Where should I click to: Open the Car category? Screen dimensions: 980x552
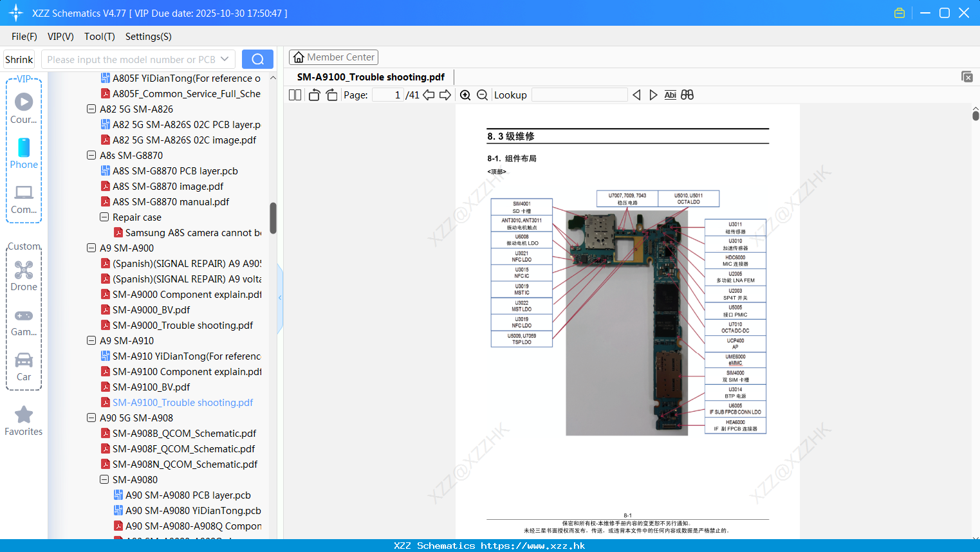tap(24, 367)
